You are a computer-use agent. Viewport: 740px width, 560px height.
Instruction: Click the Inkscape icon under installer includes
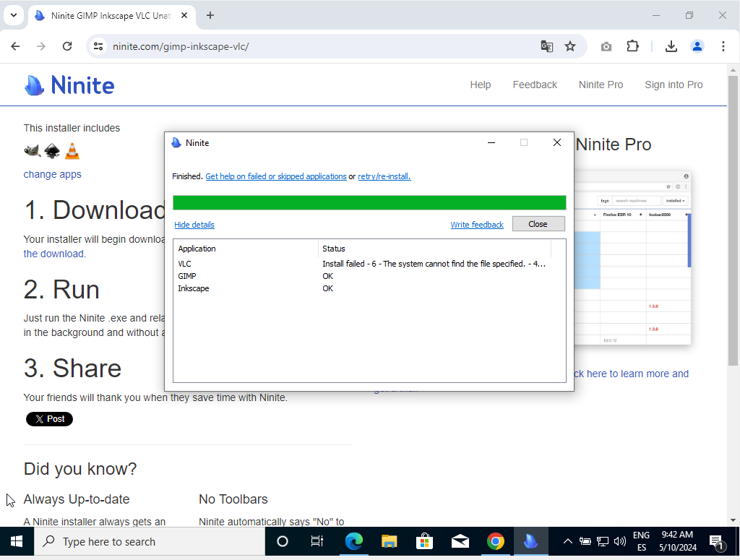click(x=52, y=151)
